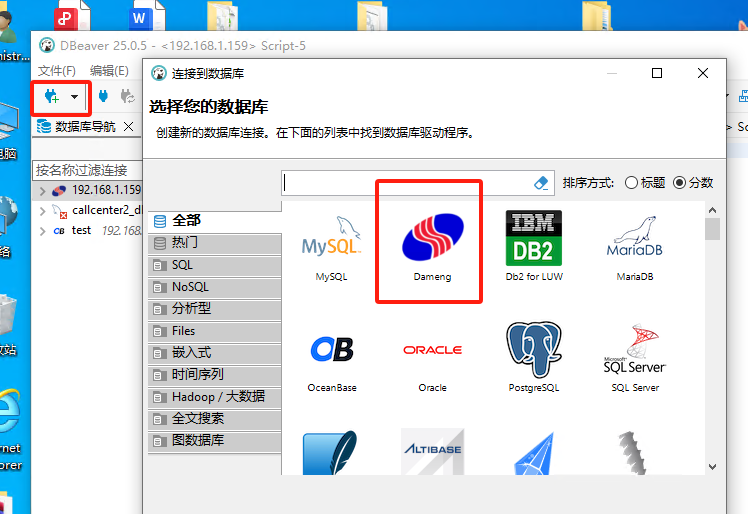The image size is (748, 514).
Task: Open the NoSQL category
Action: [215, 287]
